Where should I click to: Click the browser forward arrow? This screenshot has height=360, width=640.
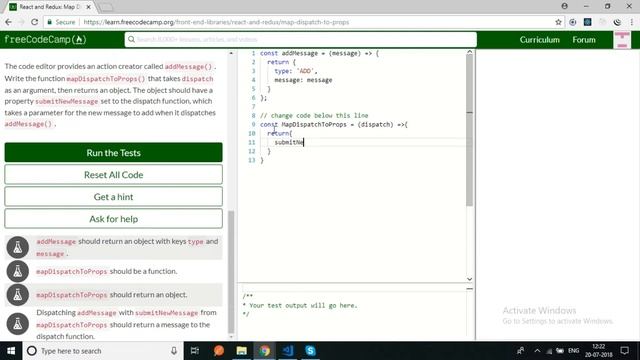(21, 22)
